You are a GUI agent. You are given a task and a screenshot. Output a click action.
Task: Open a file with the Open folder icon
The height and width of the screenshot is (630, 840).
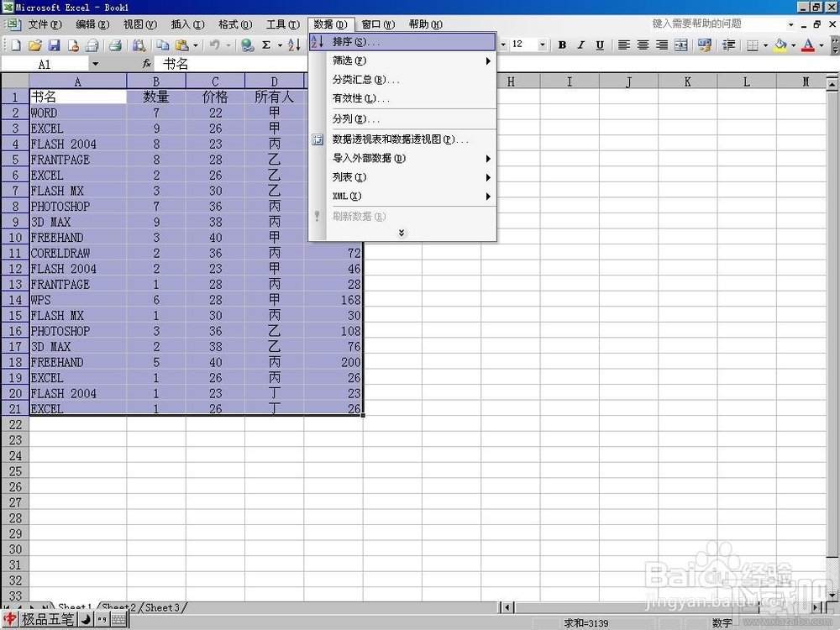pos(36,45)
